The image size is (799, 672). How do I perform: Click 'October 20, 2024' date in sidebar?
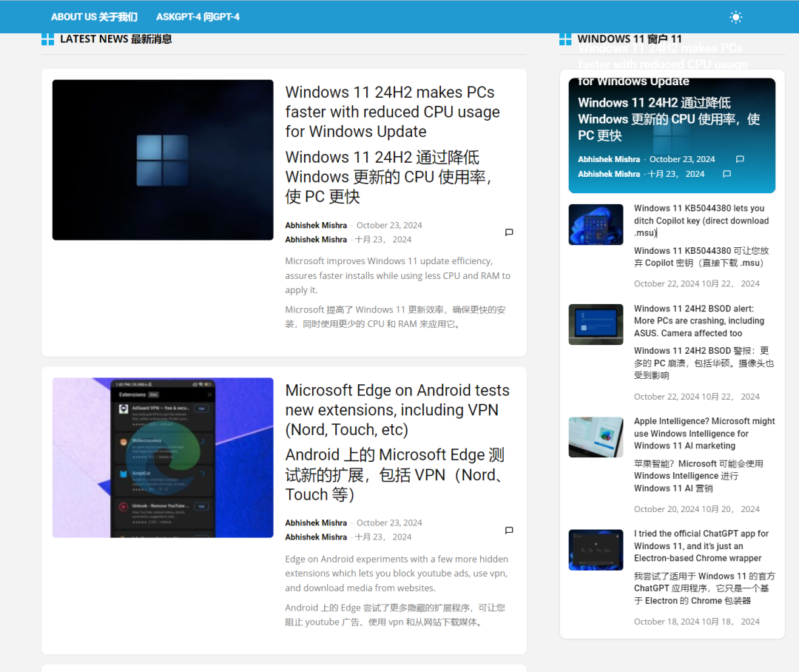pyautogui.click(x=667, y=509)
